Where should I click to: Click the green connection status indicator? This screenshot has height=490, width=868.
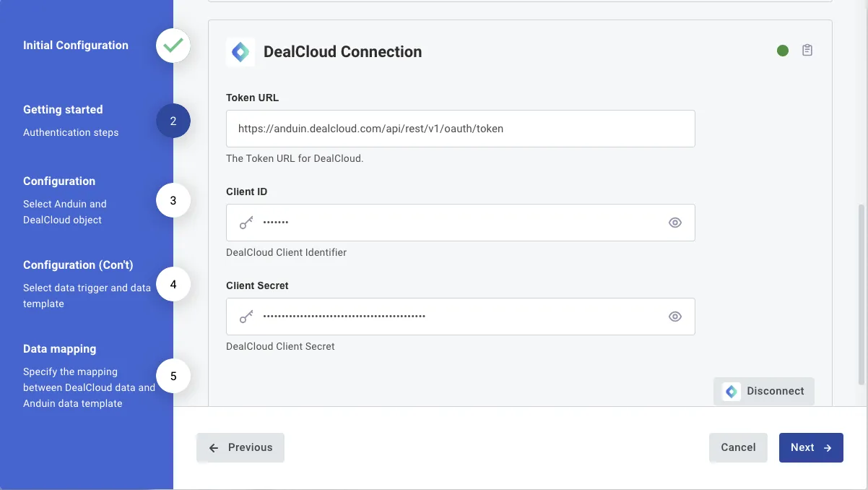tap(783, 51)
